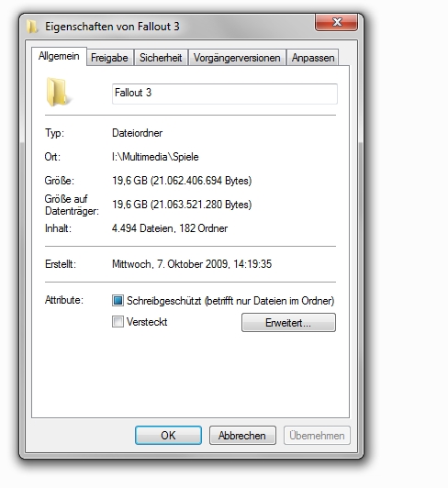Open the Sicherheit tab

[161, 58]
